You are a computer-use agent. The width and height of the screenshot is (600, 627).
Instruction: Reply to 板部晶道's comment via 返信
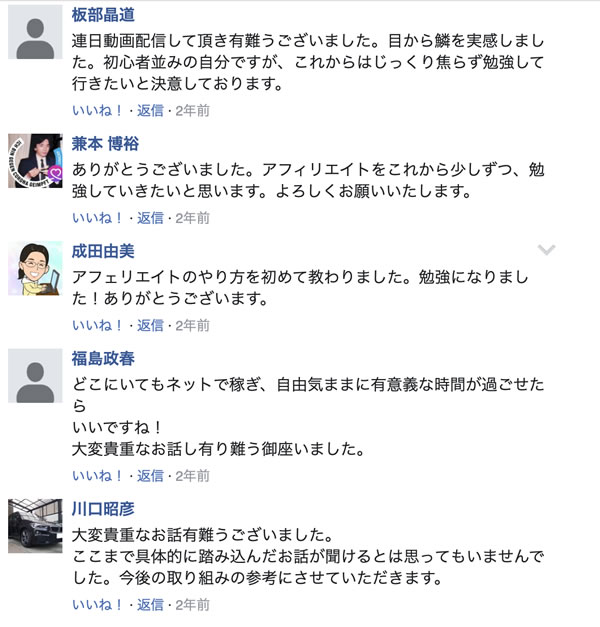point(150,110)
